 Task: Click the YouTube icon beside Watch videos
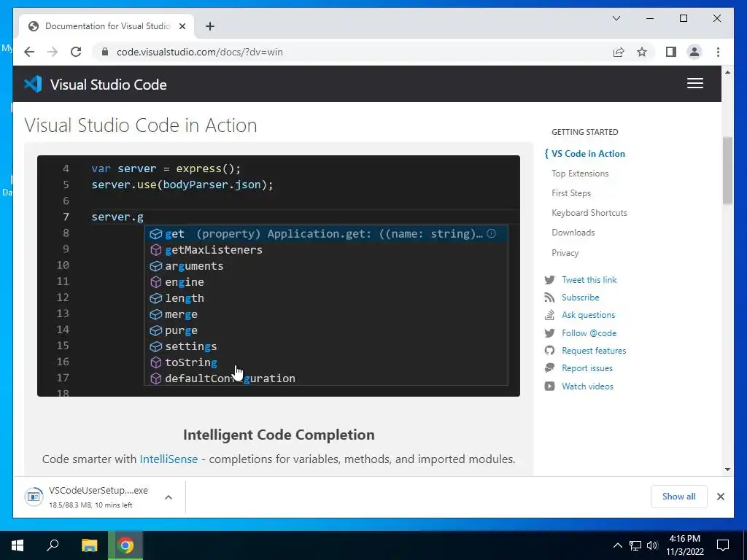[x=550, y=386]
